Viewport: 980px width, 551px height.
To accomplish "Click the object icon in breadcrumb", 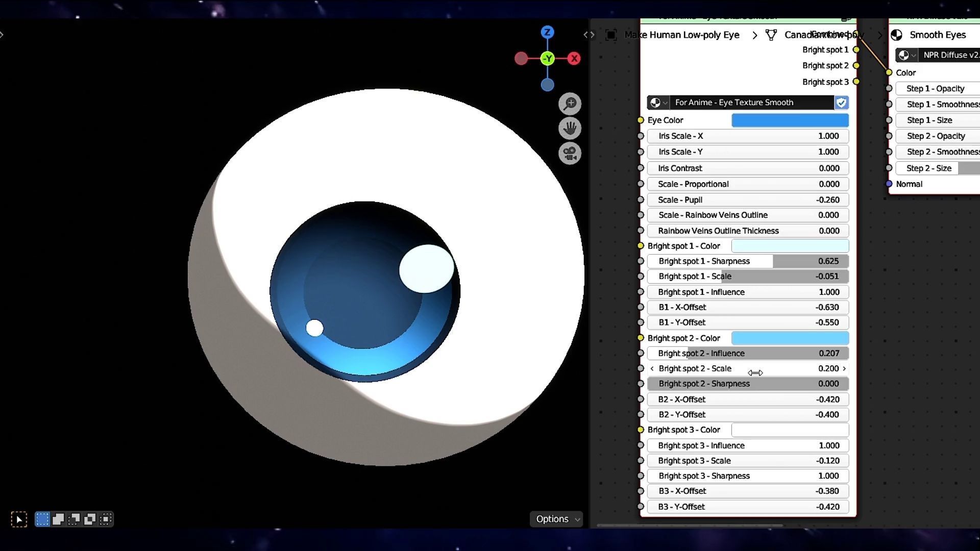I will coord(611,35).
